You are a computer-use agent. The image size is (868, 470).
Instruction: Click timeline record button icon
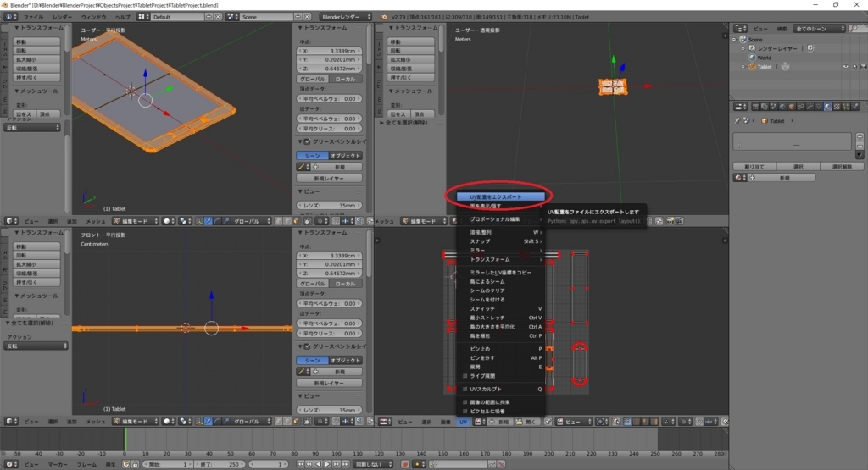405,464
